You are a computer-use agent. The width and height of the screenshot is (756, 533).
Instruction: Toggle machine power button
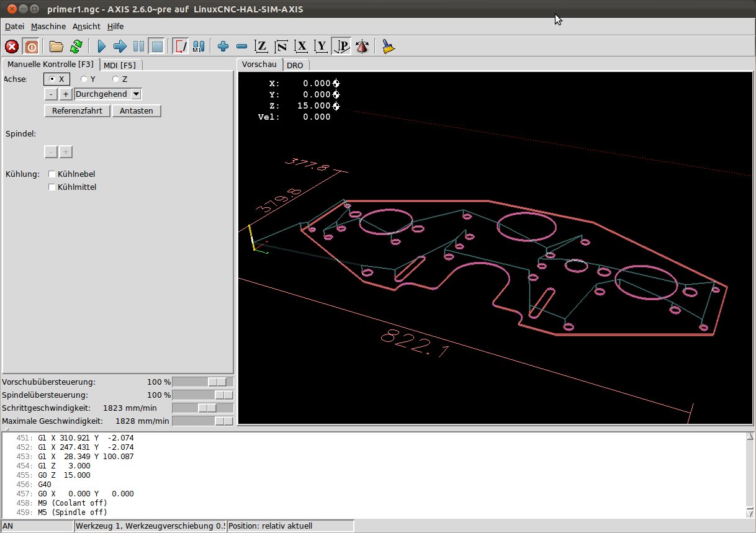[x=31, y=47]
